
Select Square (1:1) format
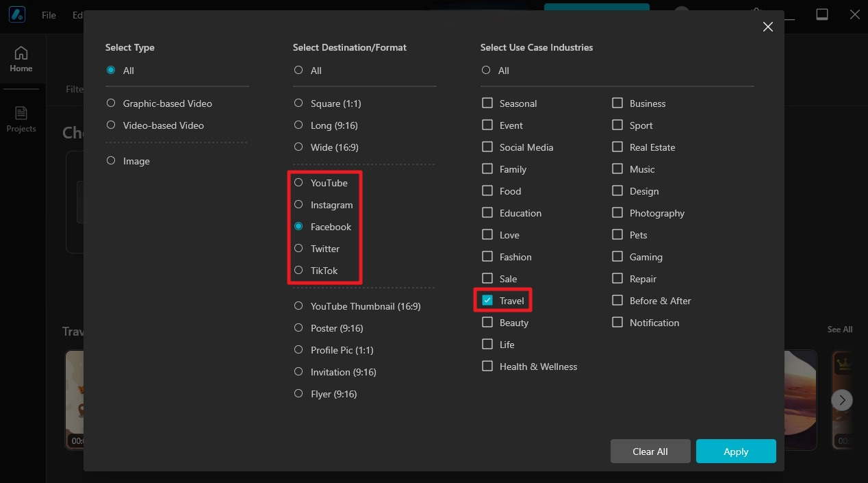pyautogui.click(x=298, y=103)
